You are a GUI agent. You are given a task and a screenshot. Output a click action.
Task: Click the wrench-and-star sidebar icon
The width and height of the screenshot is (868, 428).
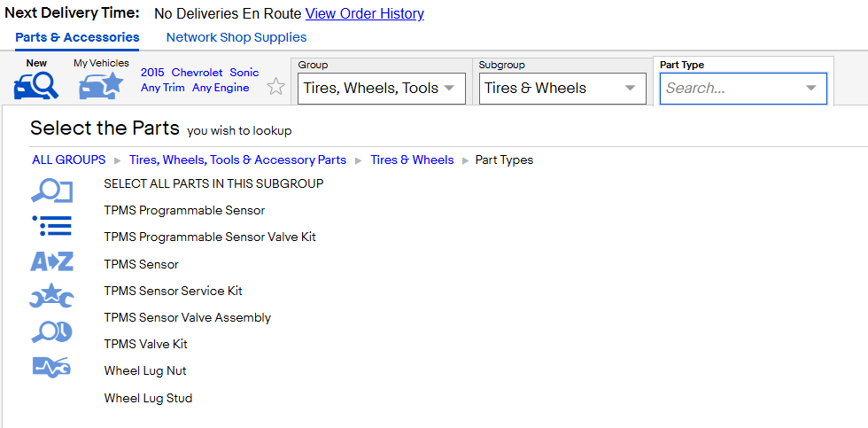pyautogui.click(x=51, y=296)
